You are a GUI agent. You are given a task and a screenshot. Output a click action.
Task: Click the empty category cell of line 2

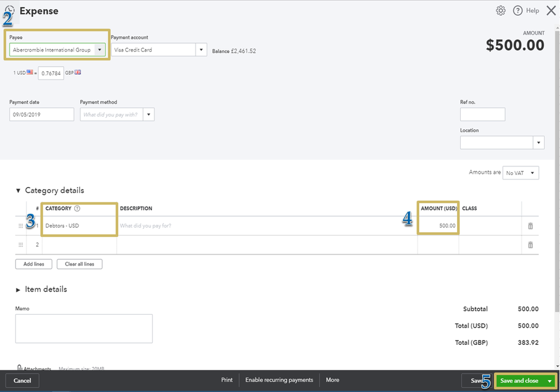click(79, 245)
